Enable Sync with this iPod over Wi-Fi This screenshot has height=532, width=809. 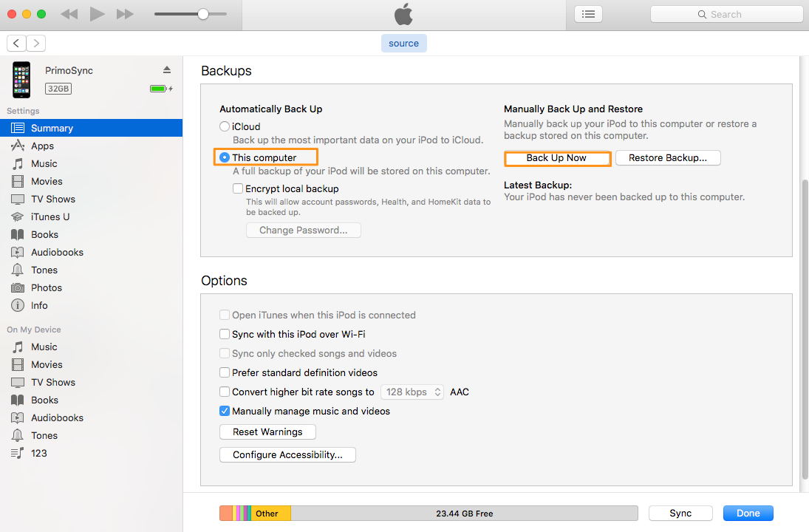225,334
